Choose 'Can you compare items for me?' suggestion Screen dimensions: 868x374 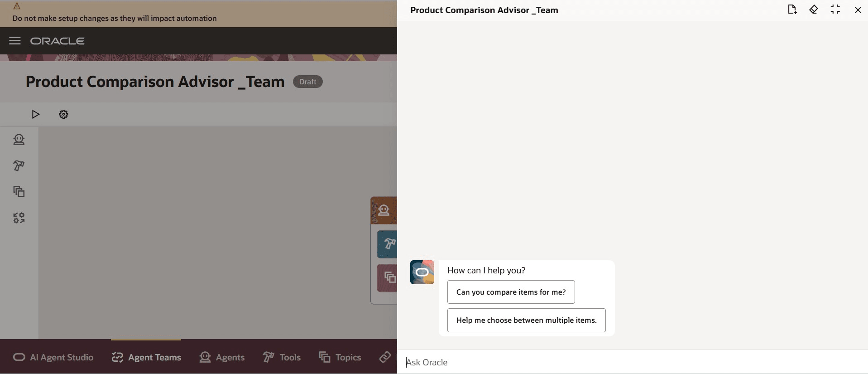click(x=511, y=292)
